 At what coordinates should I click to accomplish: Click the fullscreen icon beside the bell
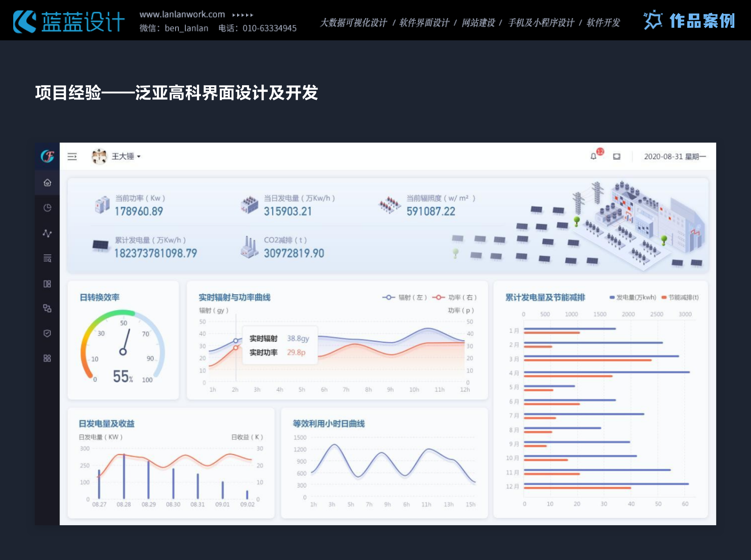click(x=616, y=157)
